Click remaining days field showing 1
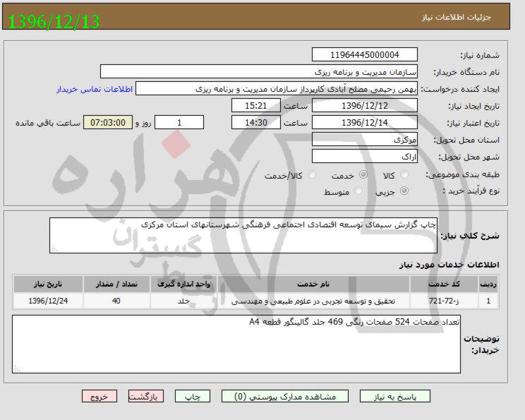525x420 pixels. 179,122
